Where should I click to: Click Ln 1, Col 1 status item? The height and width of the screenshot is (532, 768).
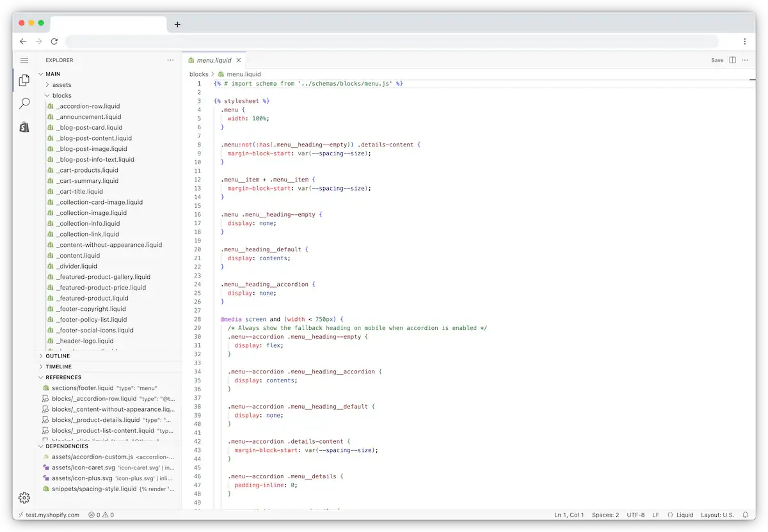(569, 515)
